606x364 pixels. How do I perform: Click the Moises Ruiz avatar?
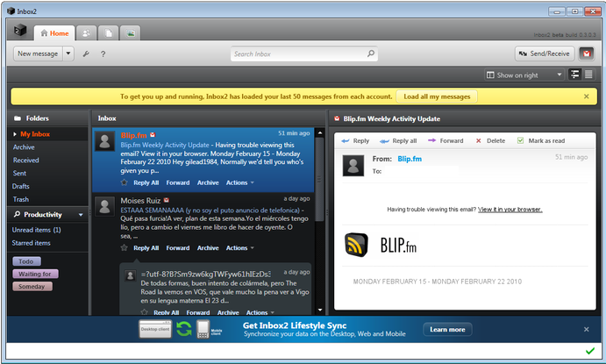(x=104, y=206)
